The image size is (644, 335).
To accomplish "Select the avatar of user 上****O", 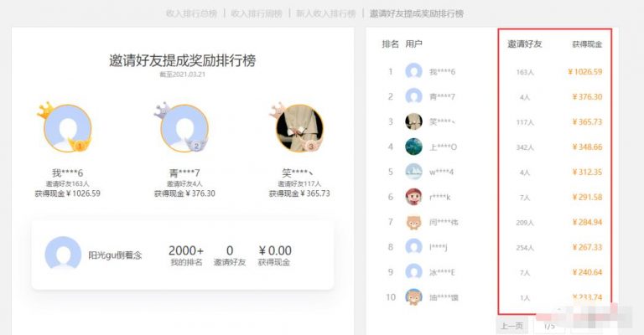I will pyautogui.click(x=413, y=147).
